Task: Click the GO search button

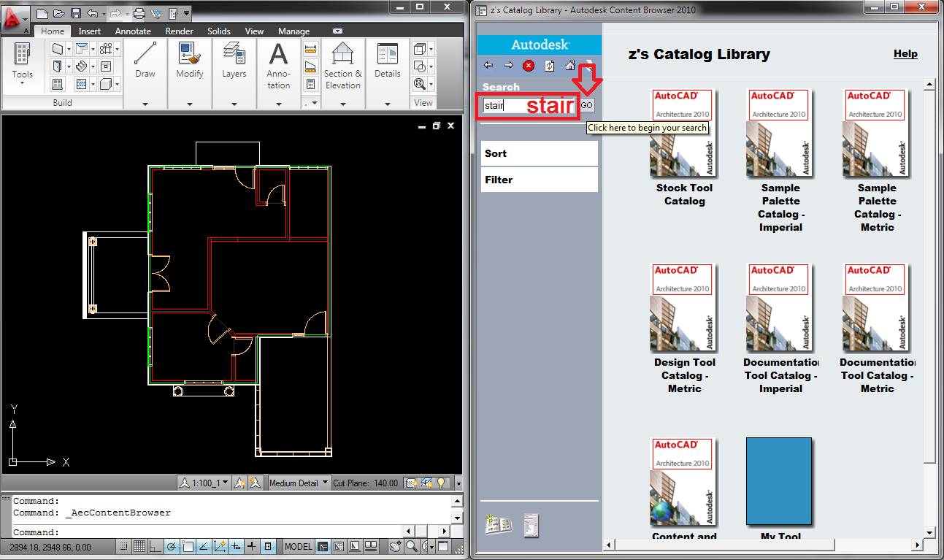Action: (x=587, y=106)
